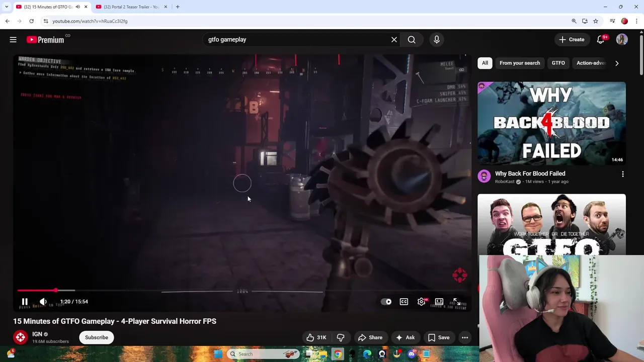Open the Chrome profile avatar
This screenshot has height=362, width=644.
(x=624, y=21)
